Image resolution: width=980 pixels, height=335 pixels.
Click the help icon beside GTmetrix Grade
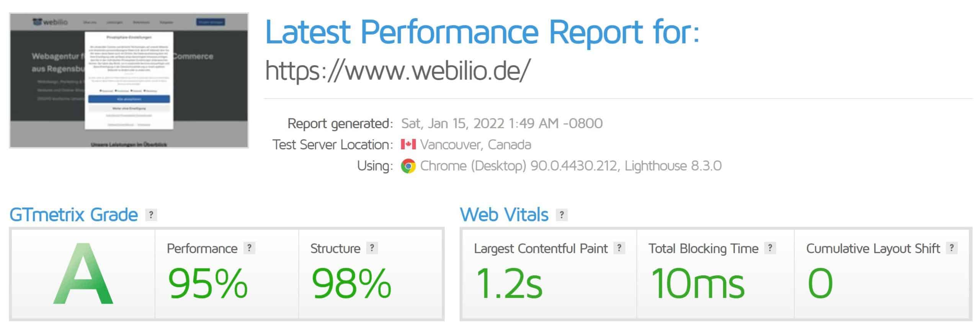coord(151,215)
